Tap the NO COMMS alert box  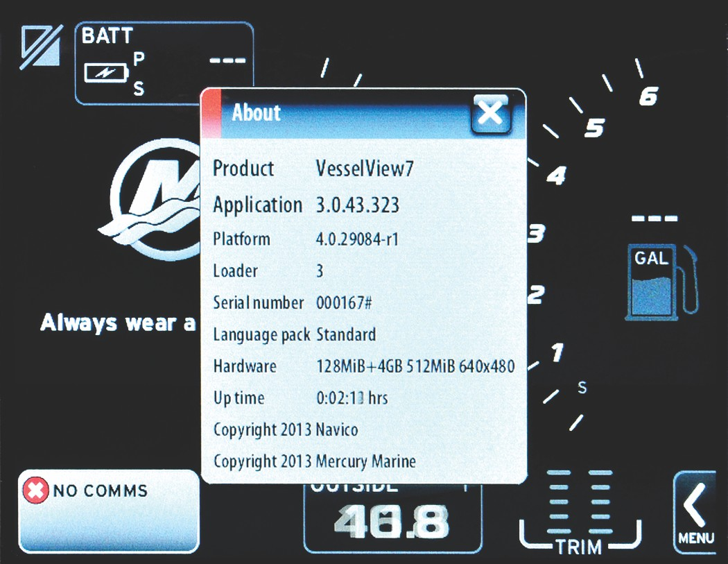109,511
